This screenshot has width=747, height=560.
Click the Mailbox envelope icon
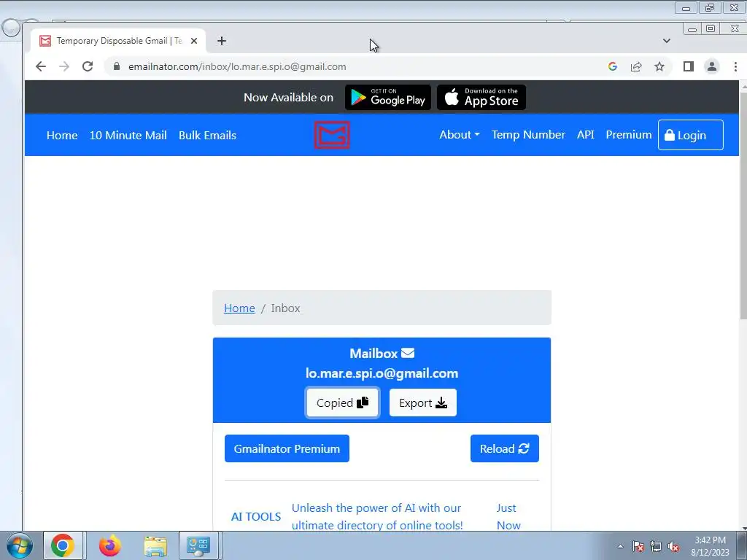(x=408, y=353)
